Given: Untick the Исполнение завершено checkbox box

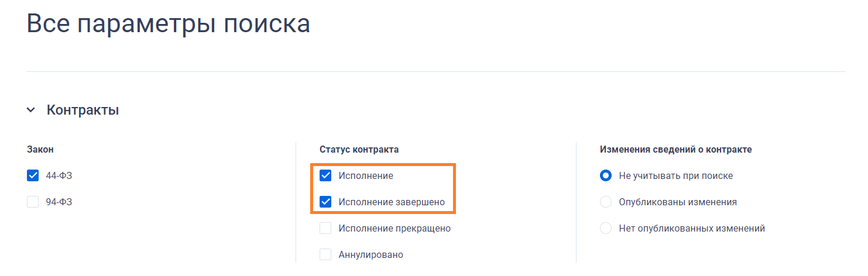Looking at the screenshot, I should (325, 202).
